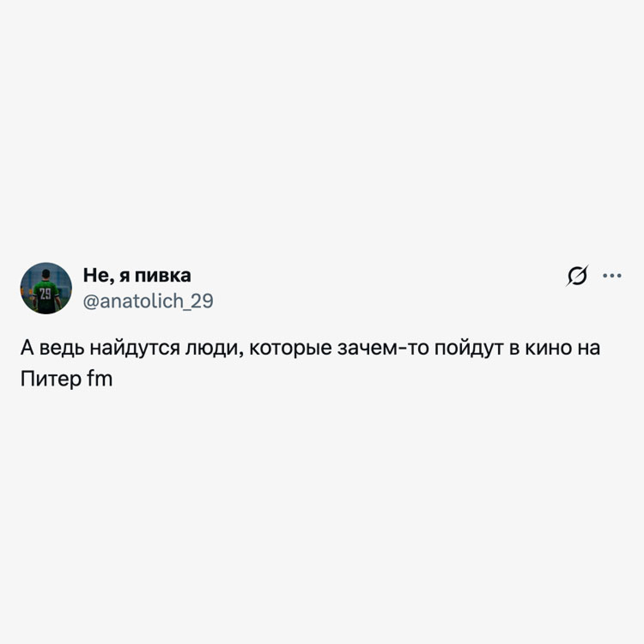This screenshot has height=644, width=644.
Task: Open the profile avatar of the green jersey player
Action: click(46, 288)
